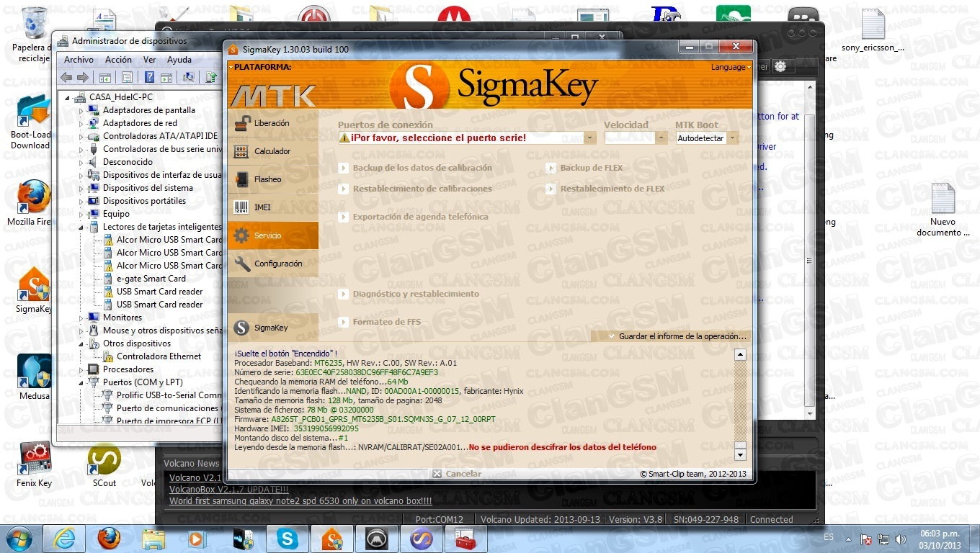The image size is (980, 553).
Task: Open Archivo menu in Administrador de dispositivos
Action: [x=79, y=60]
